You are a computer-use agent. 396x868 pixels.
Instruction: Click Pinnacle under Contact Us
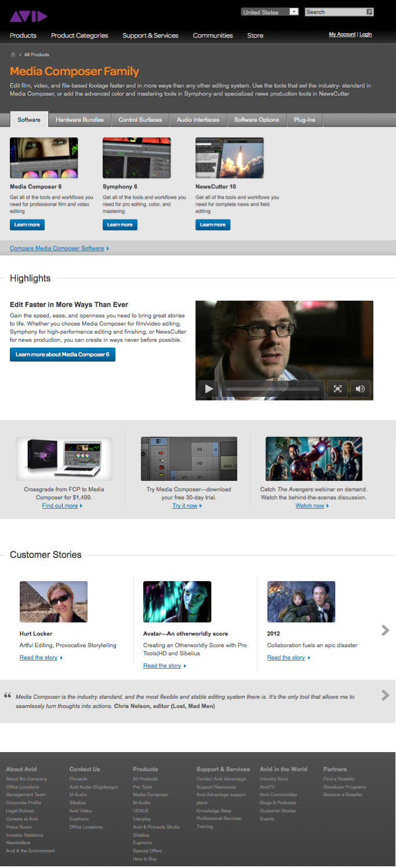[78, 779]
